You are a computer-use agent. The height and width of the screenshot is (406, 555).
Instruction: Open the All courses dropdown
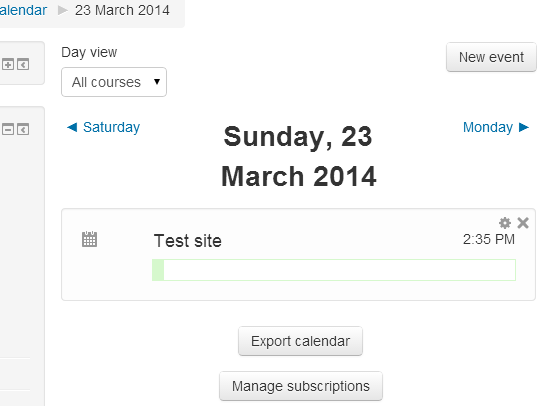pos(114,82)
